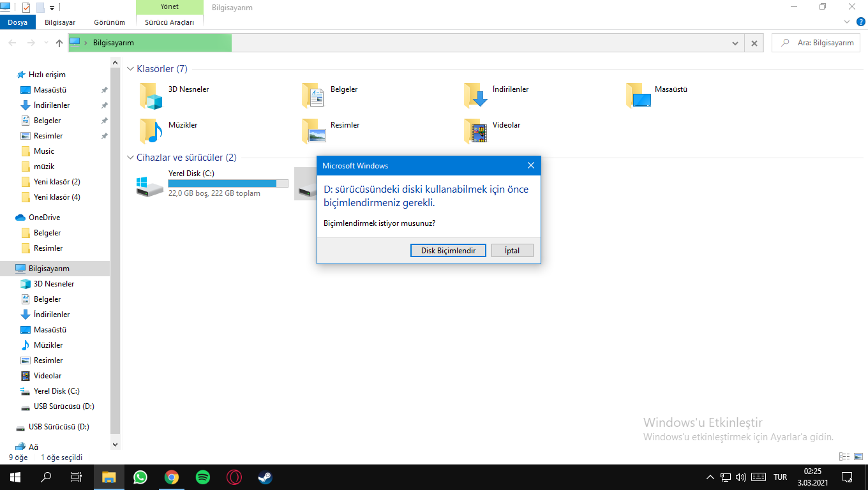
Task: Select the highlighted D: drive icon beside the dialog
Action: (x=306, y=184)
